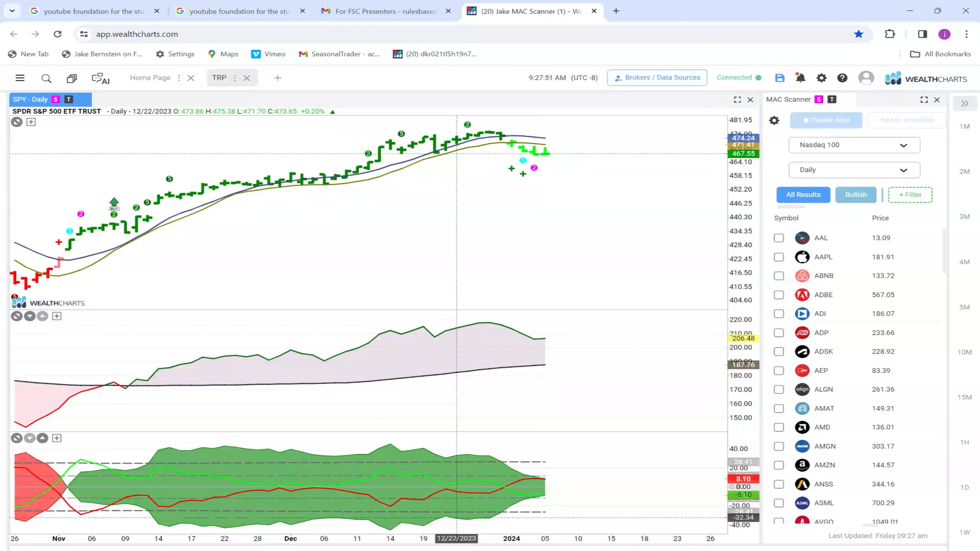Click Brokers / Data Sources button
980x551 pixels.
coord(657,78)
